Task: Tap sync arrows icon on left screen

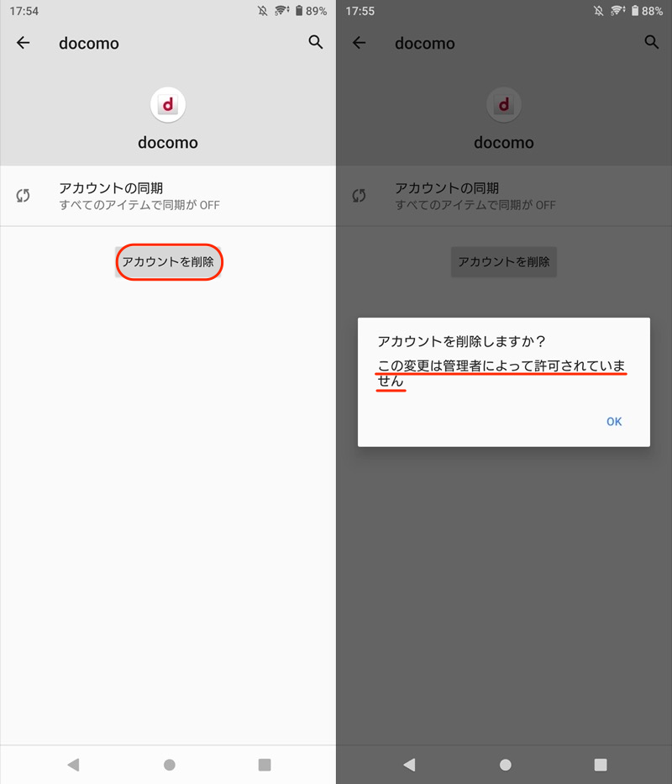Action: (x=23, y=196)
